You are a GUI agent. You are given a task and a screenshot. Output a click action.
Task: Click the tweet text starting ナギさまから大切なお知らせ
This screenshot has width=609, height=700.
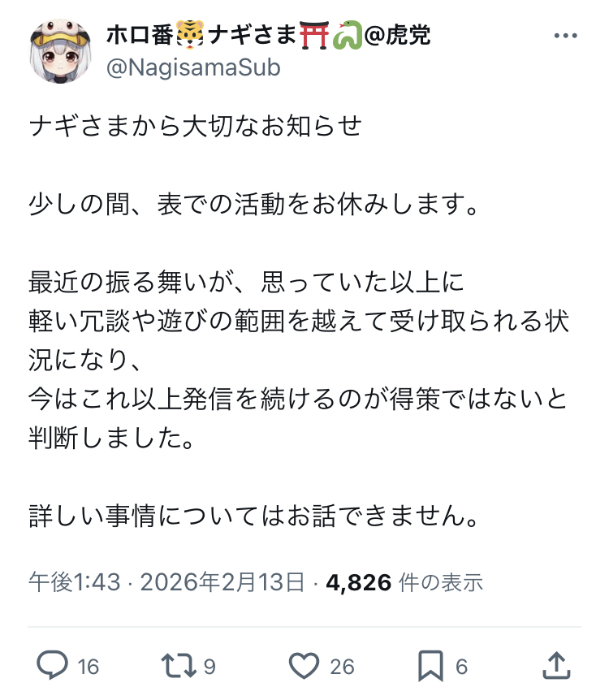tap(195, 127)
